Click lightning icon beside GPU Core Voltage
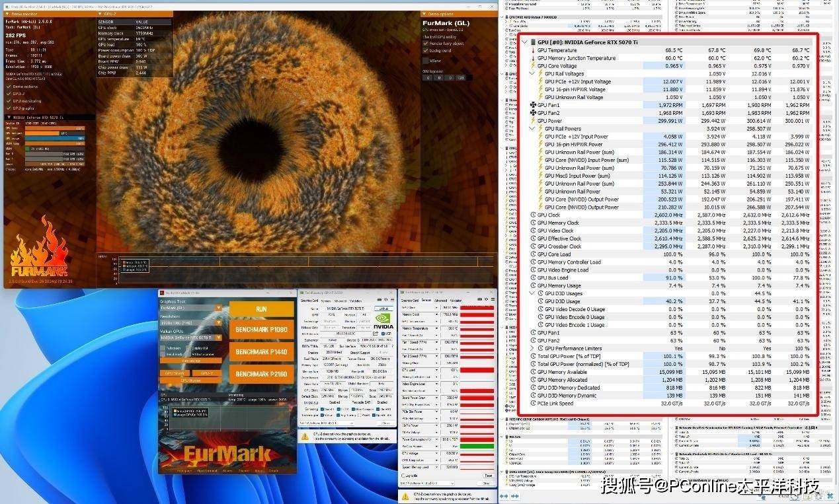The image size is (839, 504). click(x=533, y=66)
